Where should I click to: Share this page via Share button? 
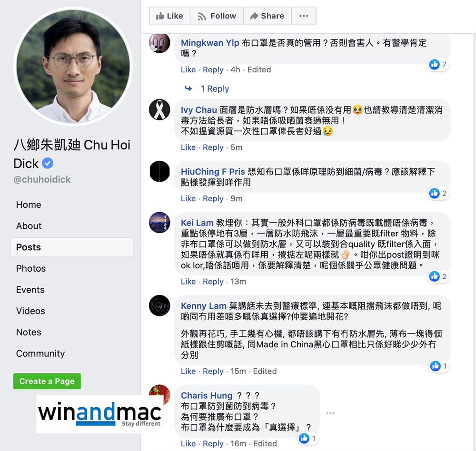tap(267, 16)
